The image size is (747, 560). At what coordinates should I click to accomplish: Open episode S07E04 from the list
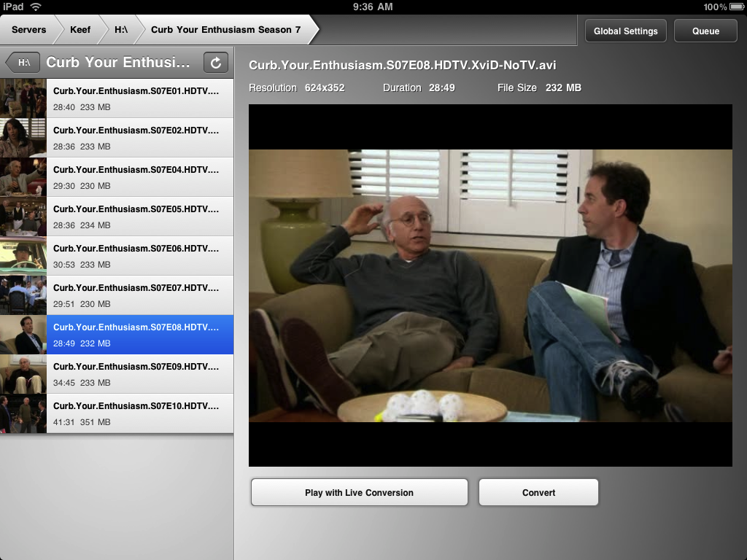coord(139,177)
